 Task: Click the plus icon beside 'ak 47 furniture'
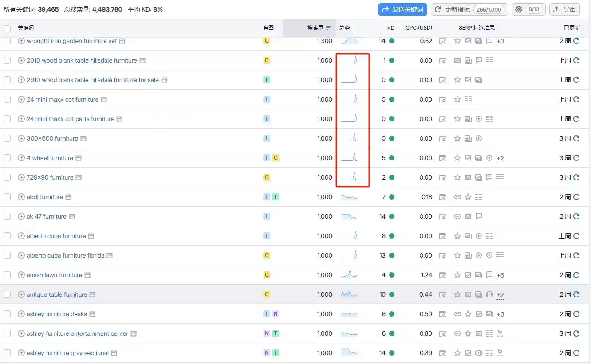point(21,216)
